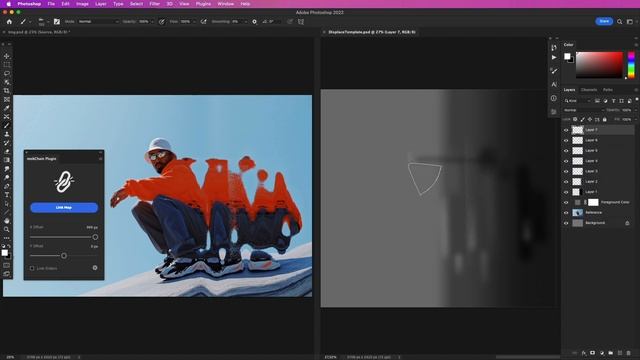Activate the DisplaceTemplate.psd document tab
This screenshot has height=360, width=640.
(371, 32)
